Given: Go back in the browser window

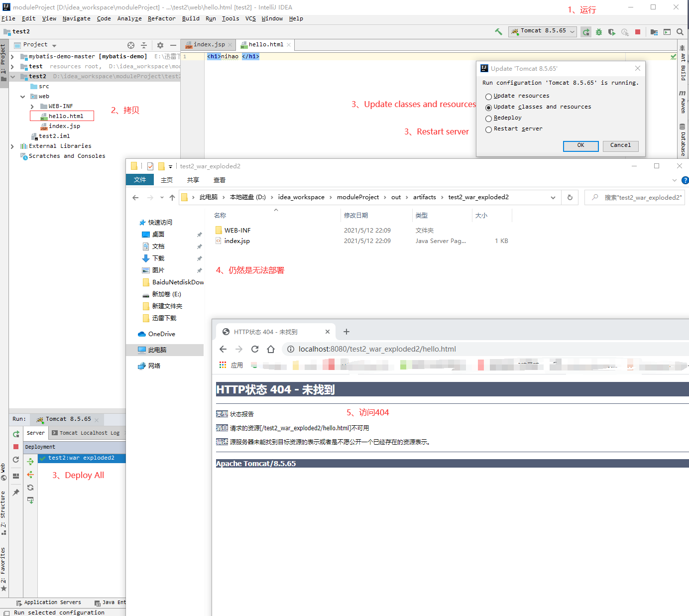Looking at the screenshot, I should coord(223,349).
